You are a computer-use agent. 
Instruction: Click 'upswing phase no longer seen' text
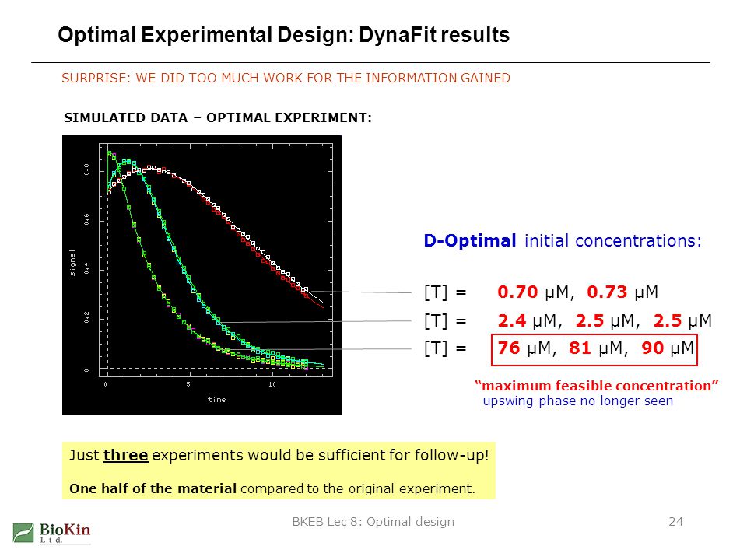tap(578, 401)
